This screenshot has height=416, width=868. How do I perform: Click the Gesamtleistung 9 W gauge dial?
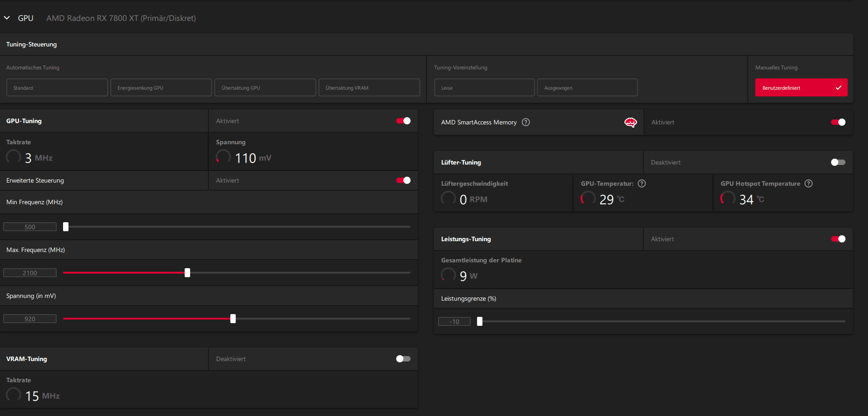448,275
